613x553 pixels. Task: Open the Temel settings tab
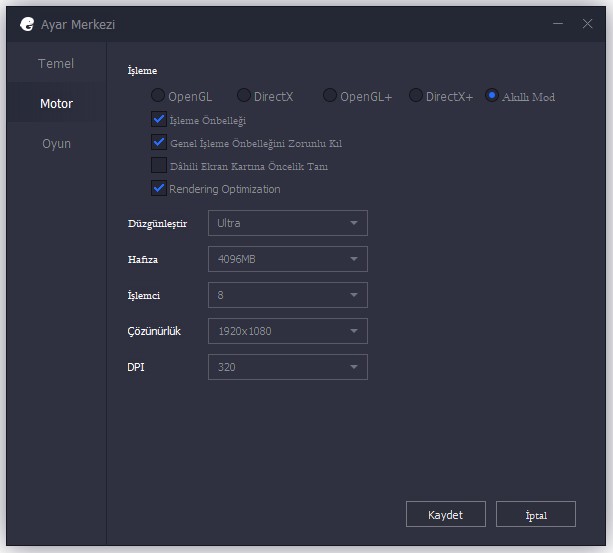56,64
